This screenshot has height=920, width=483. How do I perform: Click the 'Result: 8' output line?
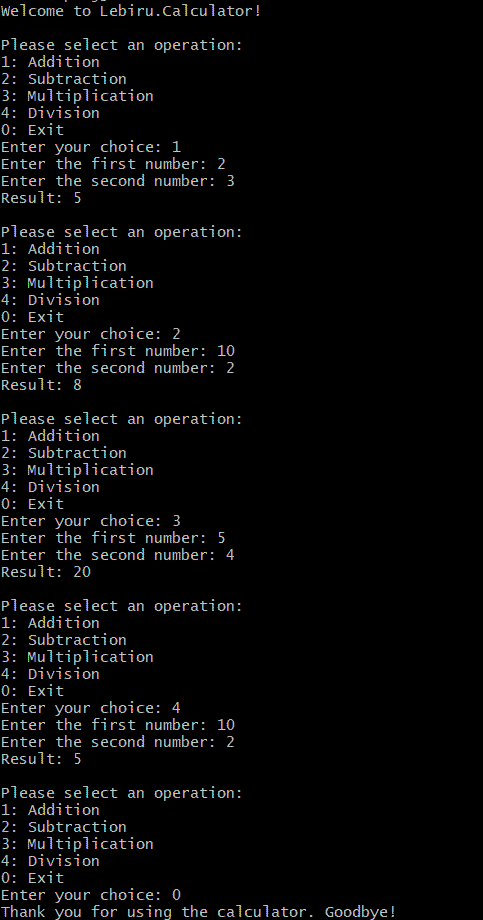tap(41, 385)
